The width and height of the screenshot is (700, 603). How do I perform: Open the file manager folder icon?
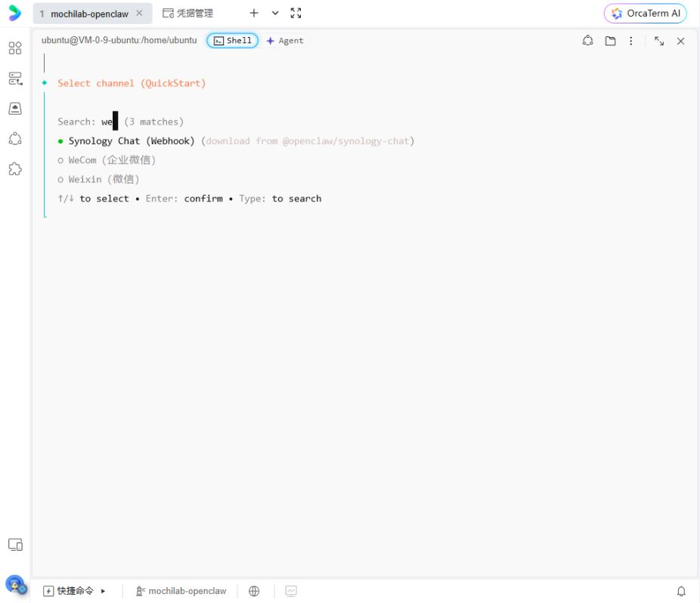[610, 41]
